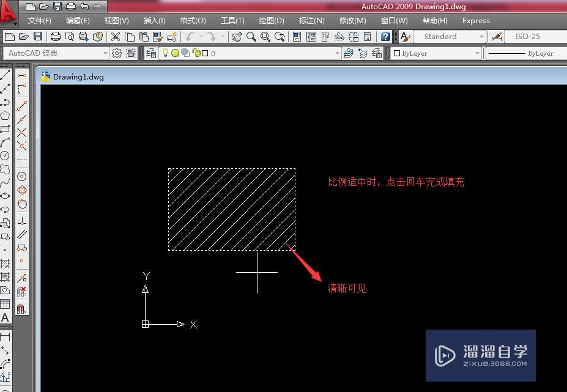Select the Table draw tool
The width and height of the screenshot is (567, 392).
click(5, 304)
